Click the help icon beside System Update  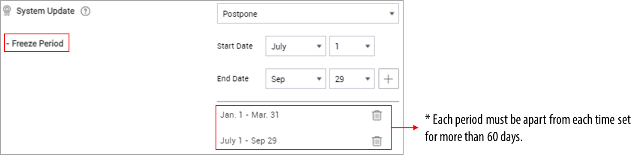pos(86,12)
